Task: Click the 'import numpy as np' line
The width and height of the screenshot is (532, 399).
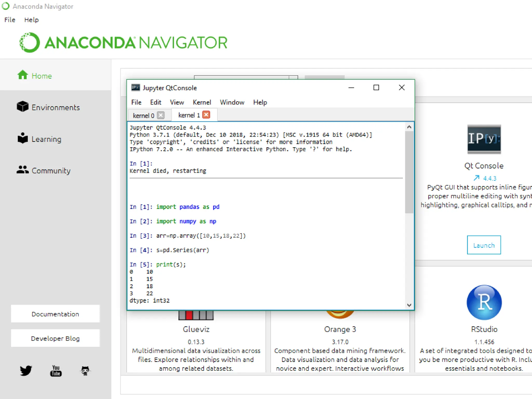Action: pos(186,221)
